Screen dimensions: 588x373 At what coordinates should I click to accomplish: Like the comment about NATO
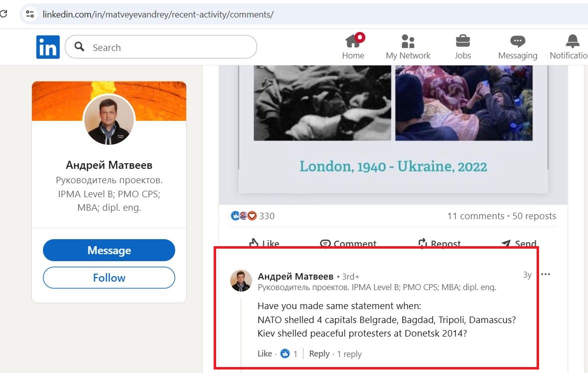pyautogui.click(x=265, y=354)
